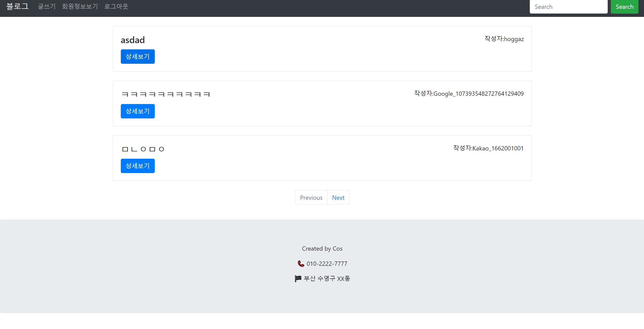Click the Created by Cos footer text
This screenshot has height=329, width=644.
(x=322, y=248)
